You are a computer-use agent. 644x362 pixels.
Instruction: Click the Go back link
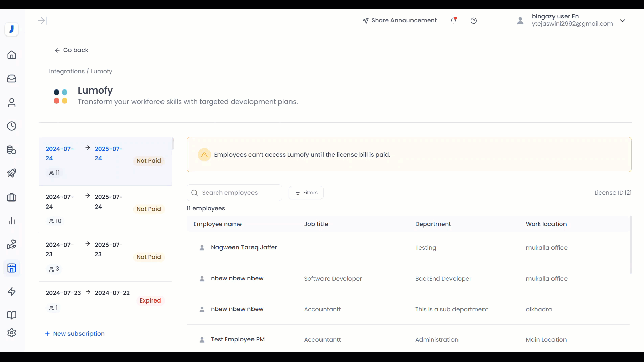point(71,50)
